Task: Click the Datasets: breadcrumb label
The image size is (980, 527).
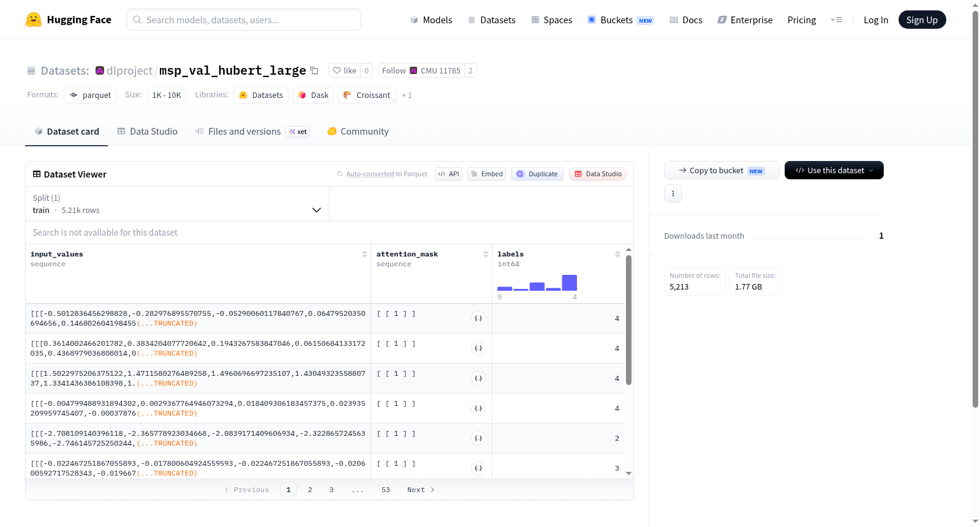Action: click(65, 71)
